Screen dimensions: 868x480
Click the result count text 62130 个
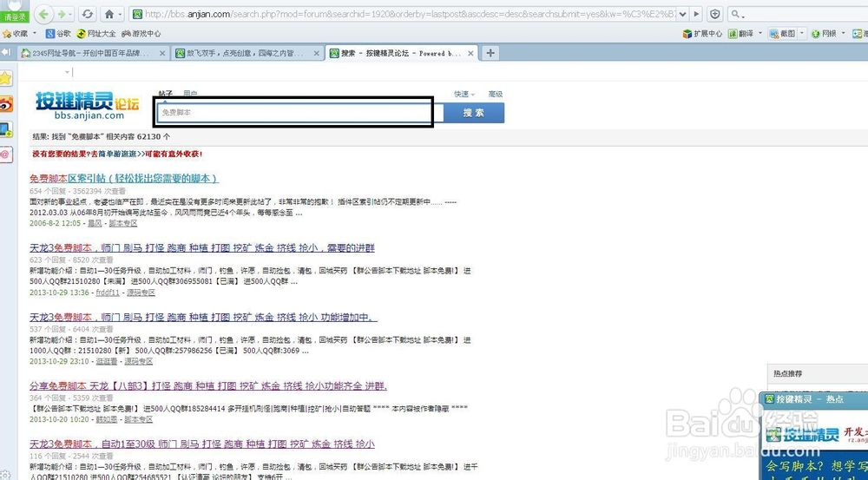click(x=154, y=136)
